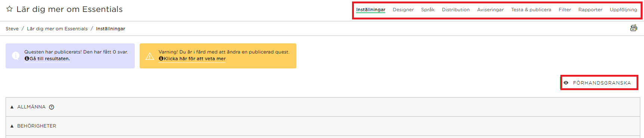Click the help question mark next to ALLMÄNNA
The image size is (644, 138).
point(52,107)
